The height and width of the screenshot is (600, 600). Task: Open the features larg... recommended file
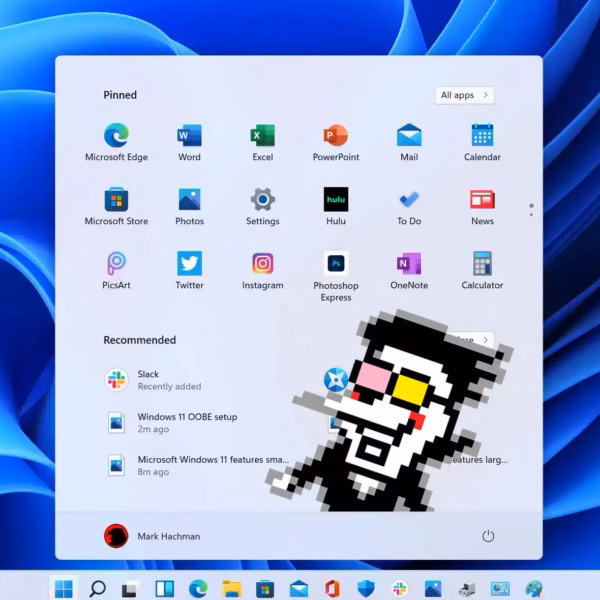click(x=480, y=460)
